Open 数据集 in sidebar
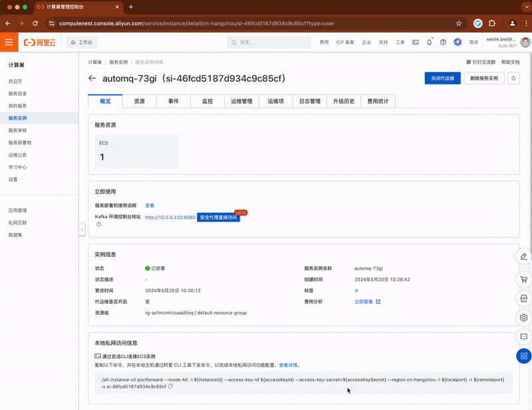The height and width of the screenshot is (410, 532). tap(15, 235)
